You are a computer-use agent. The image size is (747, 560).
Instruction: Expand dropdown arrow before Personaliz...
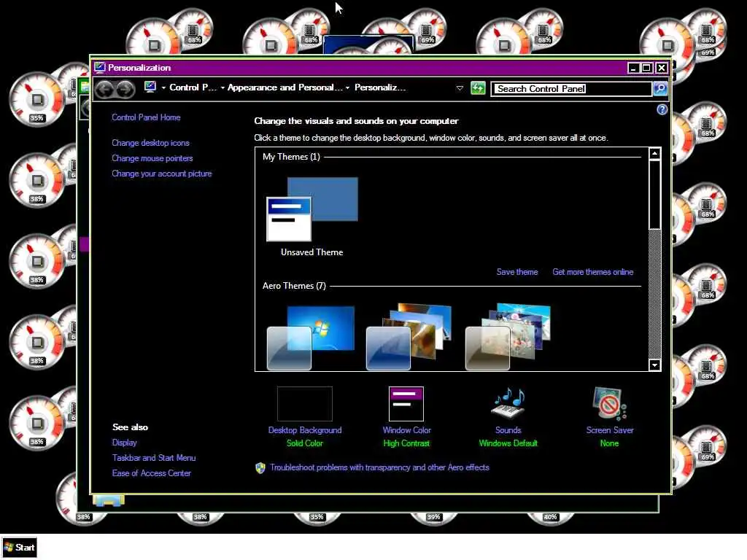[x=347, y=87]
